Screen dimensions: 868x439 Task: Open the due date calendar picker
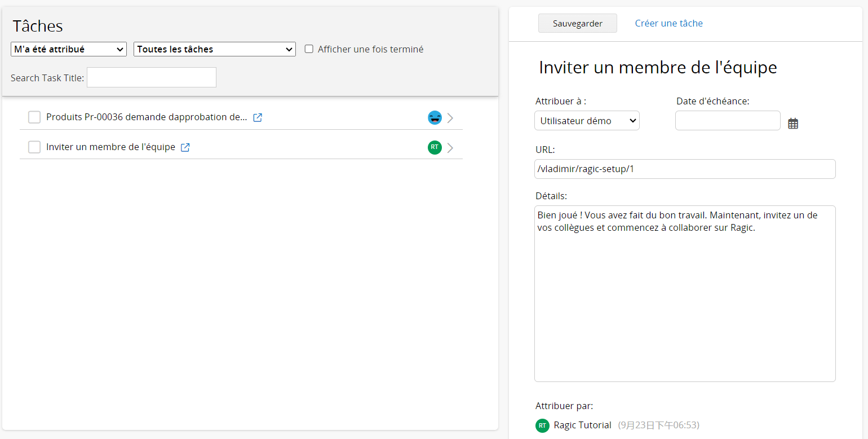(793, 124)
